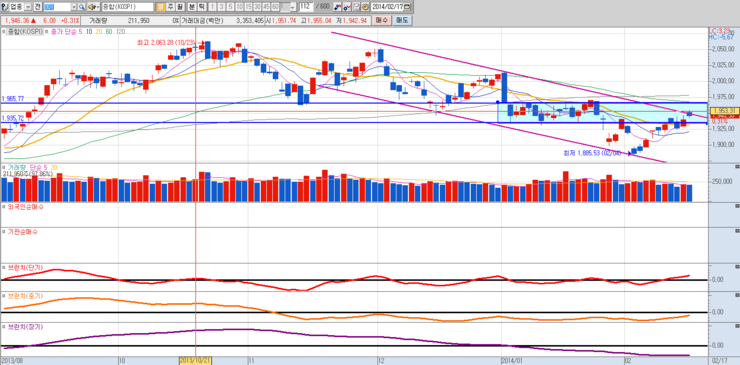Viewport: 740px width, 365px height.
Task: Click the 2013/10/21 crosshair date marker
Action: (195, 360)
